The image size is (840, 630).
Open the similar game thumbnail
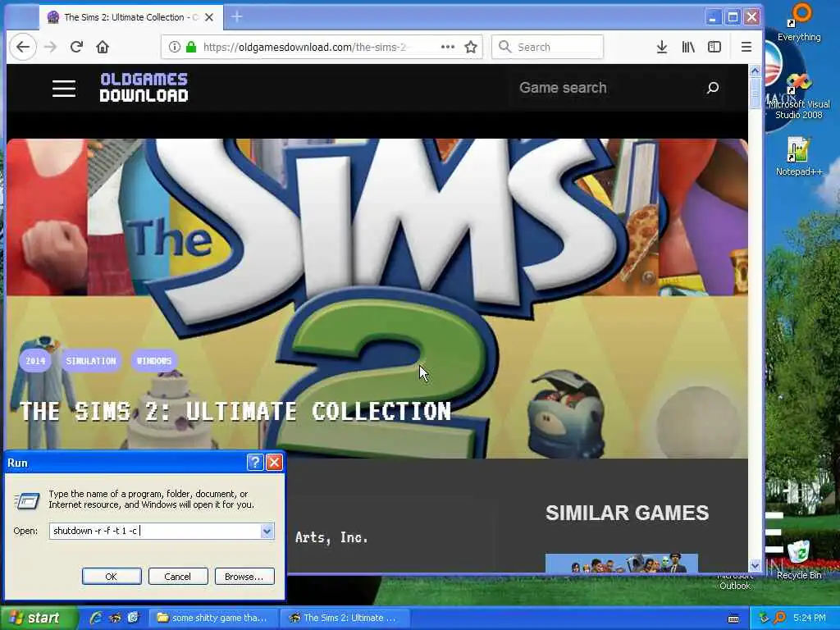click(x=622, y=563)
